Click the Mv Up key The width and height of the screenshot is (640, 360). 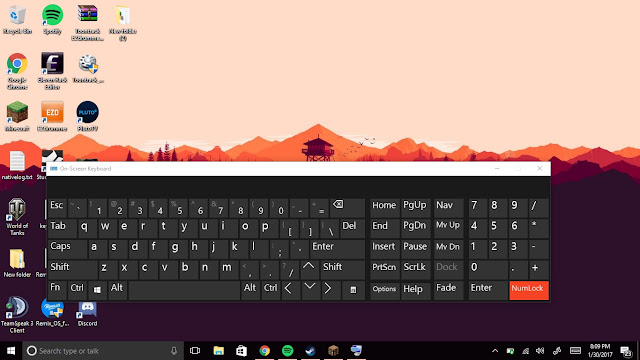click(x=448, y=228)
